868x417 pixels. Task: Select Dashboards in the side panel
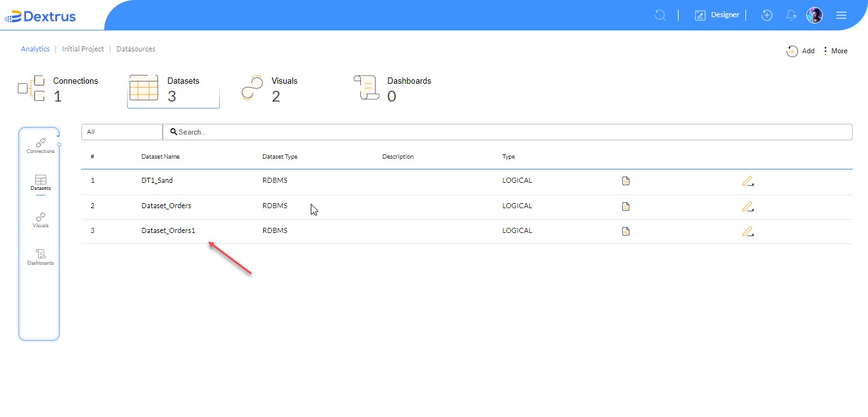41,257
